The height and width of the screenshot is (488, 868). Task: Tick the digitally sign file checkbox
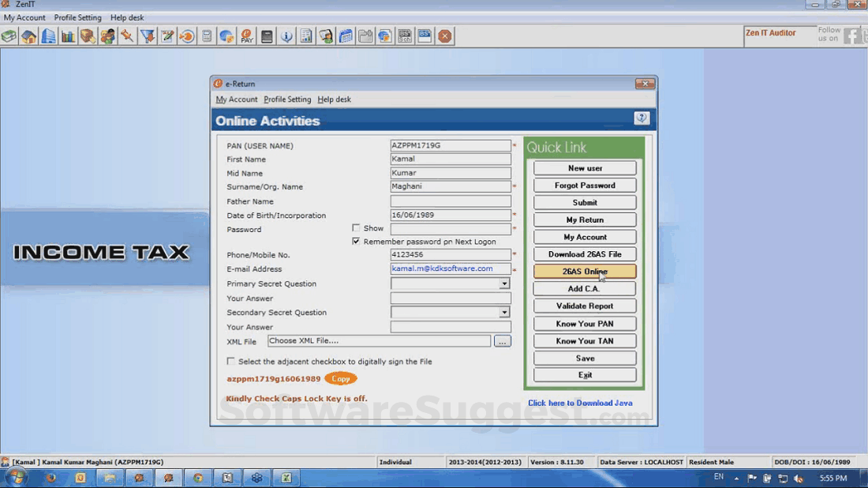coord(230,361)
